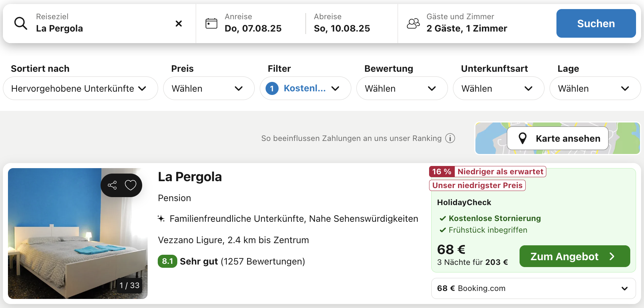
Task: Click the 1 / 33 photo counter
Action: 130,286
